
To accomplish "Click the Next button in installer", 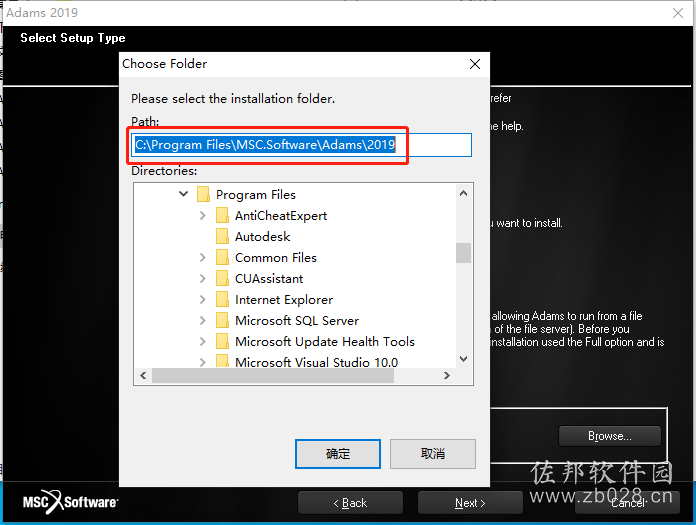I will [470, 503].
